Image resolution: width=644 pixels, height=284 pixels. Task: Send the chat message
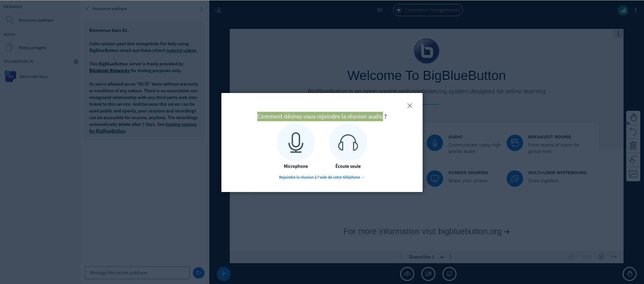pos(199,273)
